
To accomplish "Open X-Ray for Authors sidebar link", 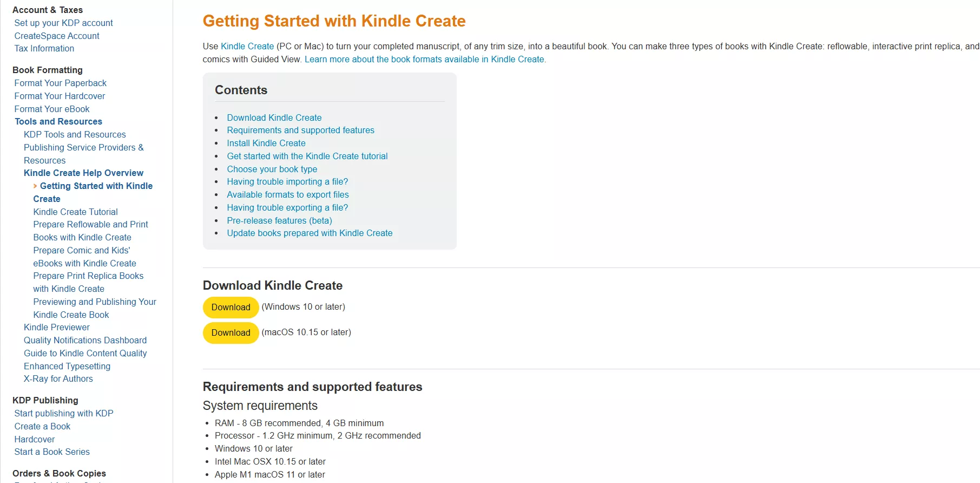I will pos(58,378).
